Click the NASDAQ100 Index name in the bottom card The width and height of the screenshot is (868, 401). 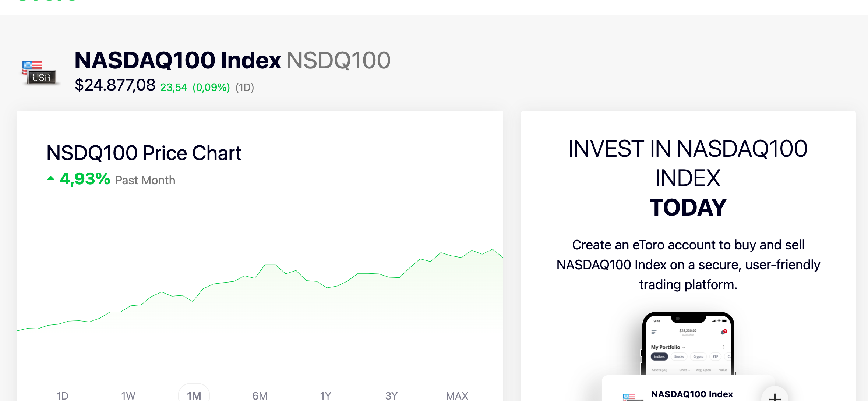pyautogui.click(x=692, y=394)
